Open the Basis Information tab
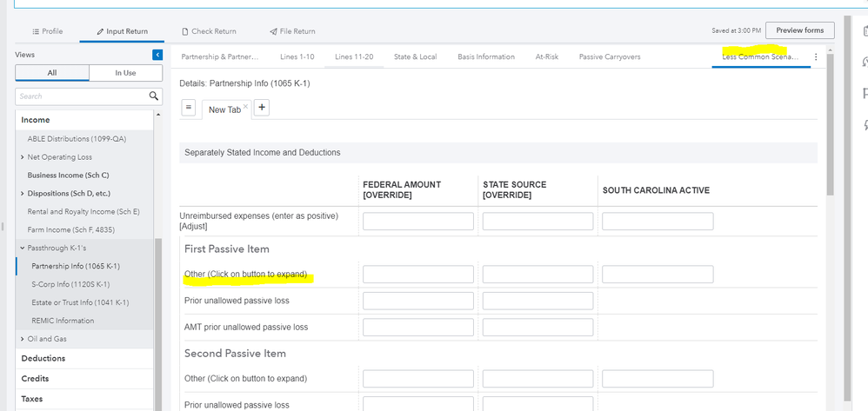Image resolution: width=868 pixels, height=411 pixels. coord(485,57)
